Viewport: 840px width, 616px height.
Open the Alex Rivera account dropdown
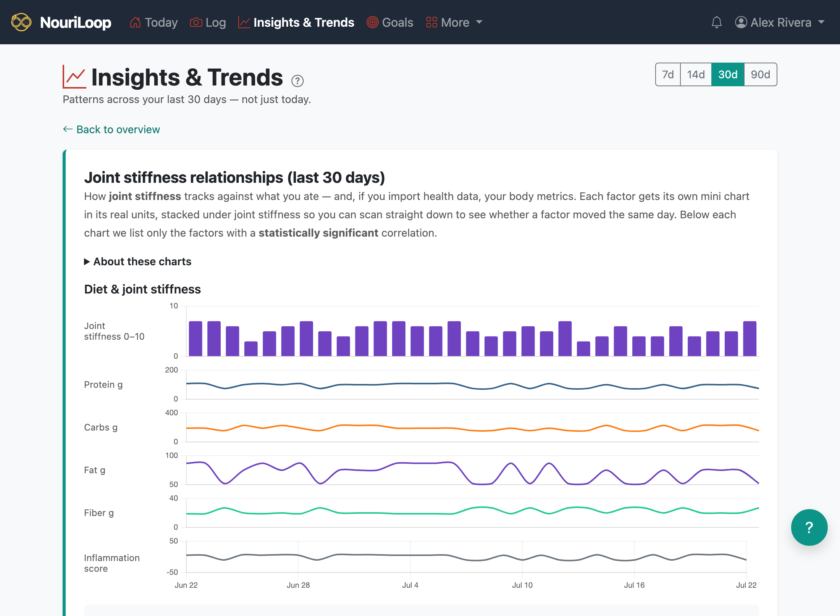click(780, 22)
